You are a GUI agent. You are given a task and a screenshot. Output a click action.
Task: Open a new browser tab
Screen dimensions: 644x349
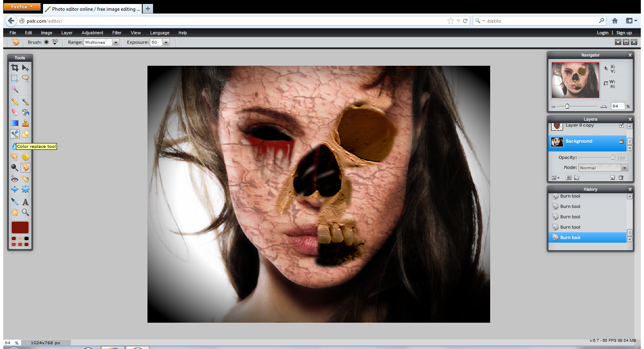[x=148, y=8]
